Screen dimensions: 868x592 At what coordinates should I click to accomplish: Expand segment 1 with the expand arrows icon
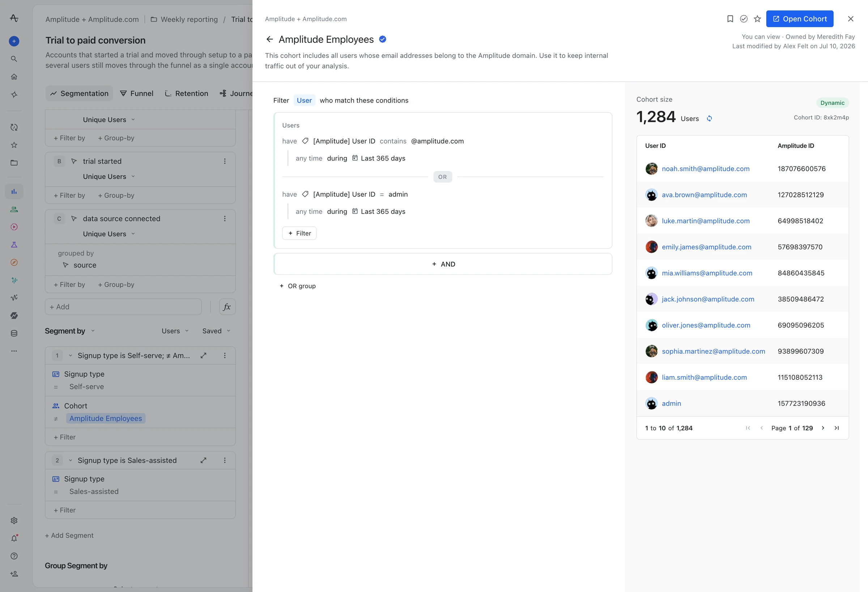203,355
